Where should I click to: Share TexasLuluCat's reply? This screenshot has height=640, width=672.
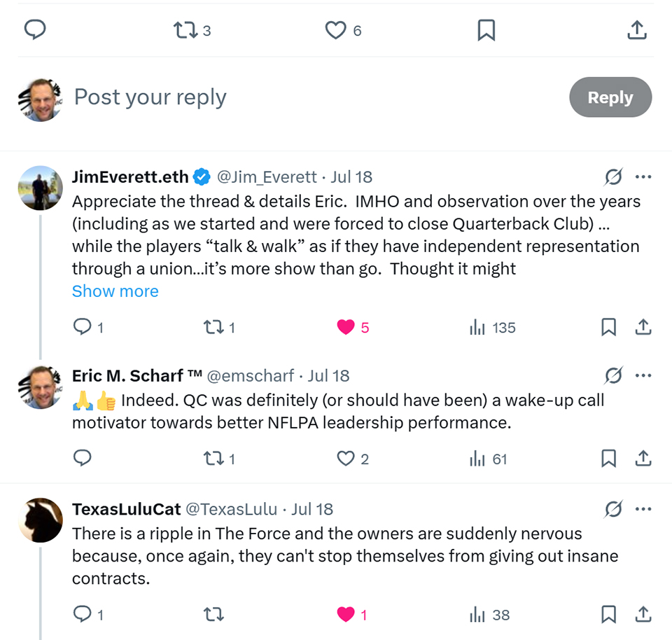point(643,615)
